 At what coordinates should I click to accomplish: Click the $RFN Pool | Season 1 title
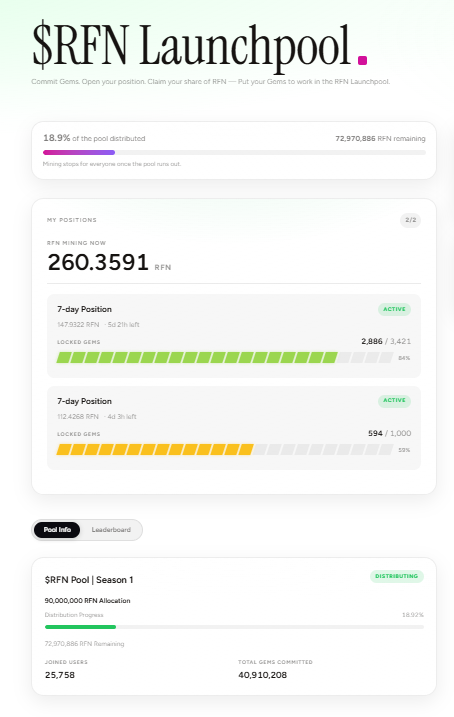[89, 580]
